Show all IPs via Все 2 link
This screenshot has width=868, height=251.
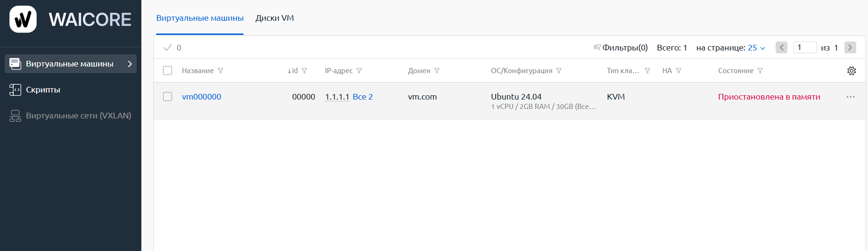click(363, 97)
